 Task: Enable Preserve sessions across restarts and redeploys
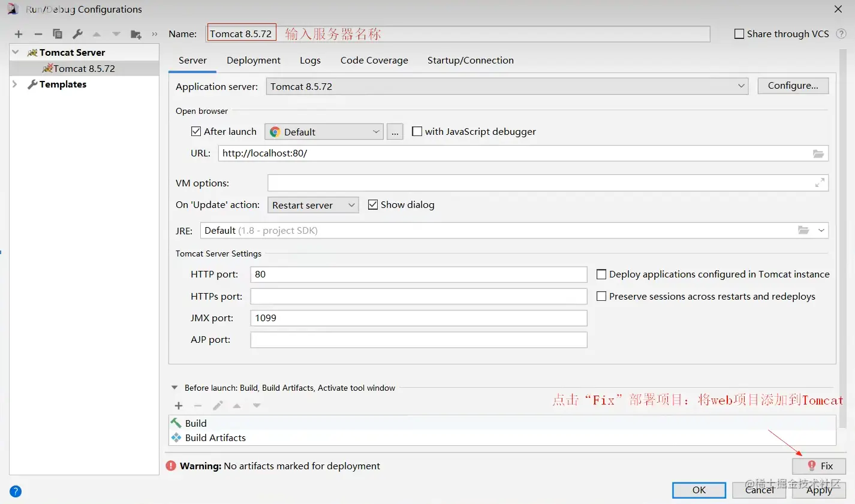(601, 296)
